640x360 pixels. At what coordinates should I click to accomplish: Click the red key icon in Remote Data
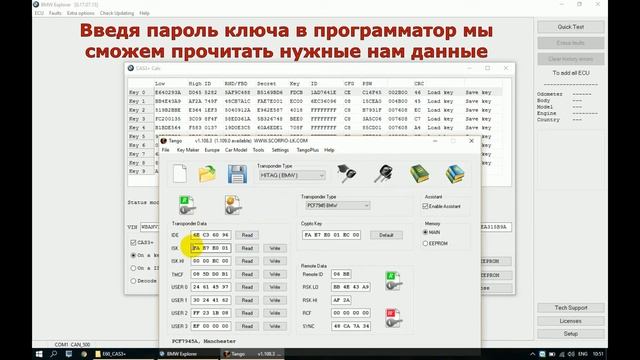click(394, 318)
